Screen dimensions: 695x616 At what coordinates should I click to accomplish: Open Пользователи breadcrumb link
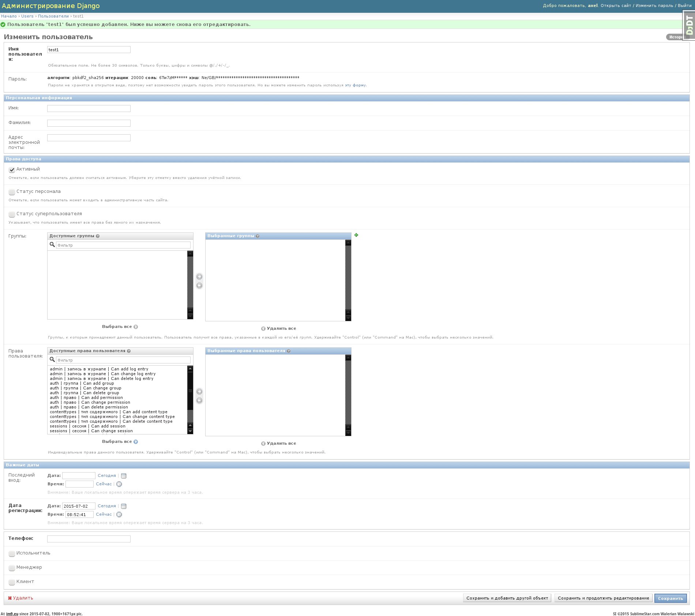(x=53, y=16)
